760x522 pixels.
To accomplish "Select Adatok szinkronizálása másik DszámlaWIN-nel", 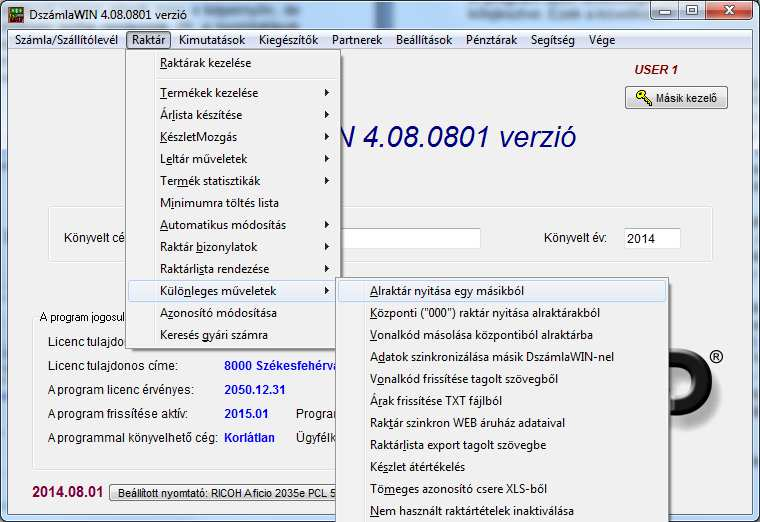I will pos(502,357).
